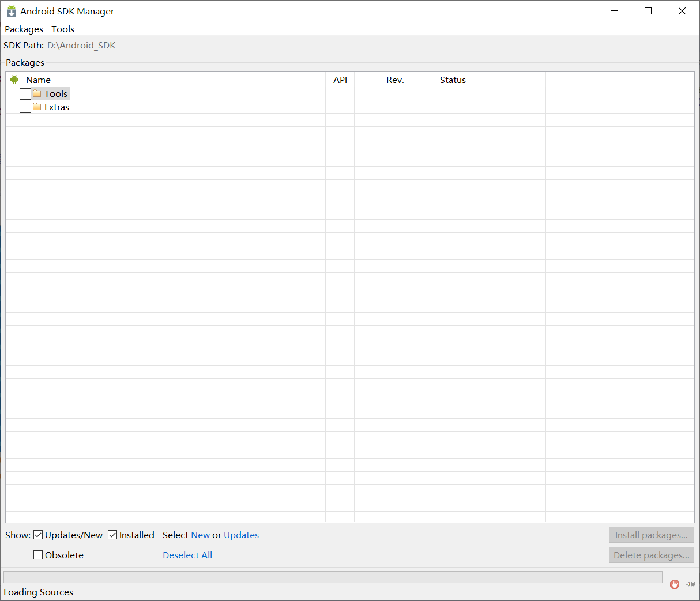Check the Extras package checkbox

(x=25, y=107)
